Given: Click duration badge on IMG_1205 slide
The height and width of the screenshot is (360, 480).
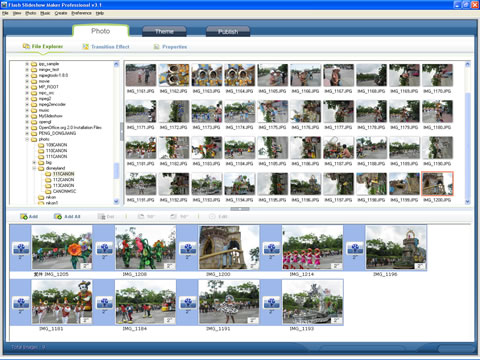Looking at the screenshot, I should pyautogui.click(x=86, y=266).
